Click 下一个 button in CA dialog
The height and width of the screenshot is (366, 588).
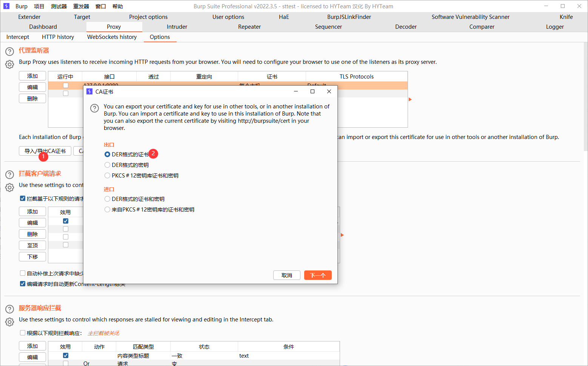[x=318, y=275]
